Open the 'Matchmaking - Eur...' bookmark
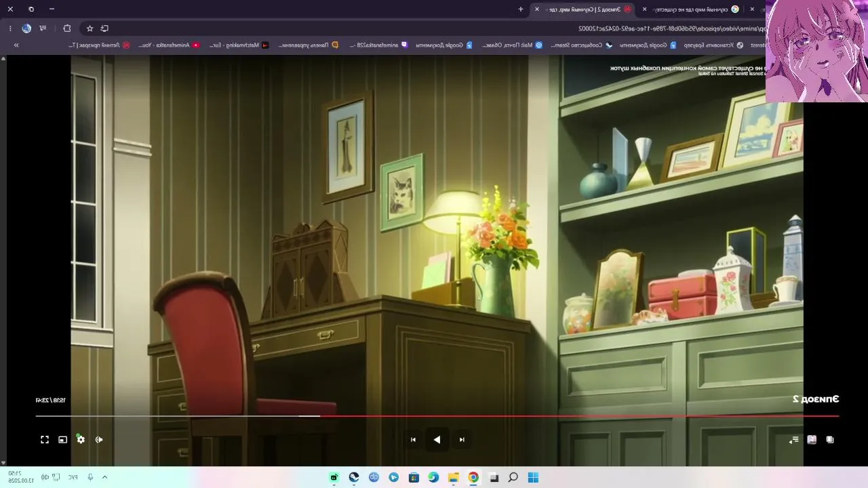Image resolution: width=868 pixels, height=488 pixels. point(238,45)
